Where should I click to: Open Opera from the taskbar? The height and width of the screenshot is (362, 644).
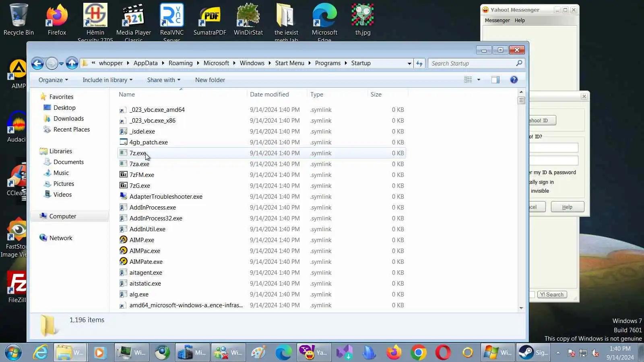coord(443,353)
